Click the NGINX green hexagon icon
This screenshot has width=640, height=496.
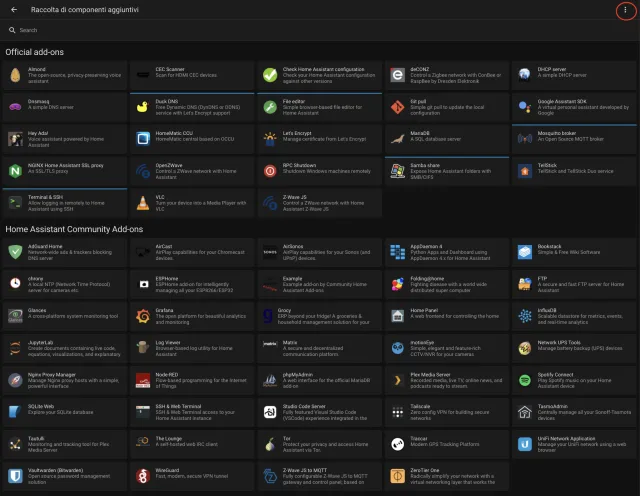coord(15,170)
